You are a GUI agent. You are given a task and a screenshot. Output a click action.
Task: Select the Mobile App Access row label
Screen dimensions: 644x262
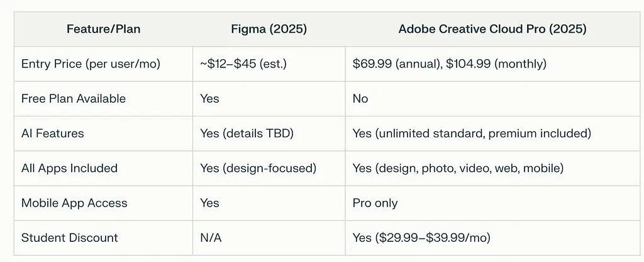pos(74,203)
